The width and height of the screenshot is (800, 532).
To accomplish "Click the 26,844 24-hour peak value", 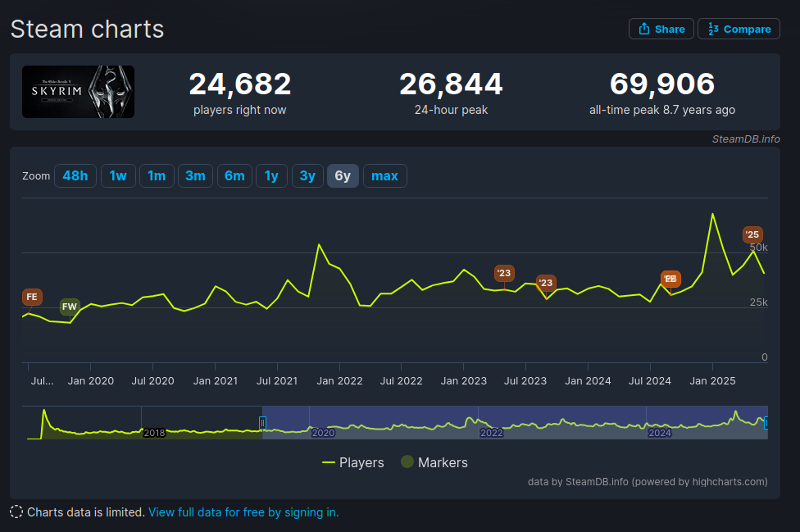I will [451, 84].
